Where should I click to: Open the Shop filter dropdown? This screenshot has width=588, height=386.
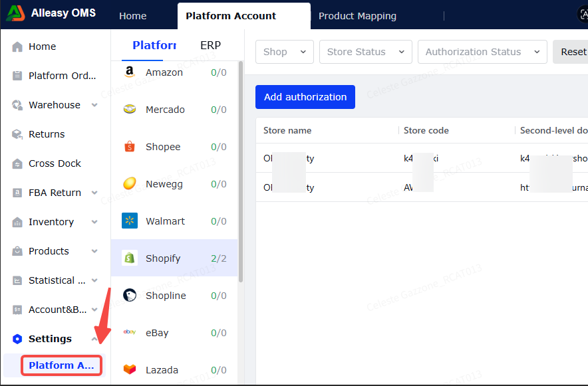(x=285, y=52)
